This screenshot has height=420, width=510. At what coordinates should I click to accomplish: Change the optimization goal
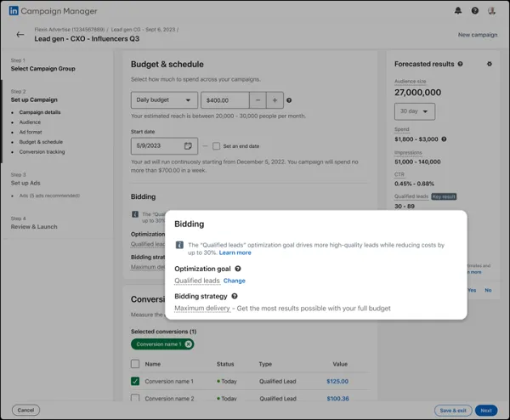pos(235,281)
